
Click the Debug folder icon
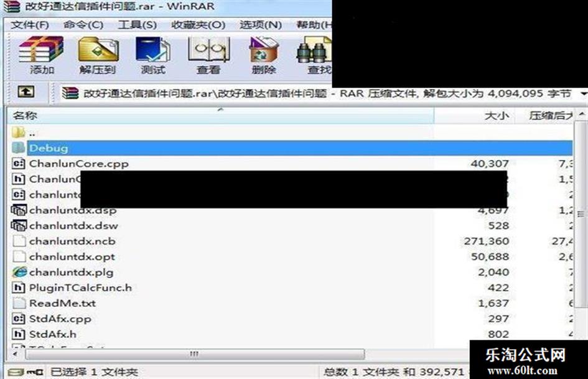(19, 147)
